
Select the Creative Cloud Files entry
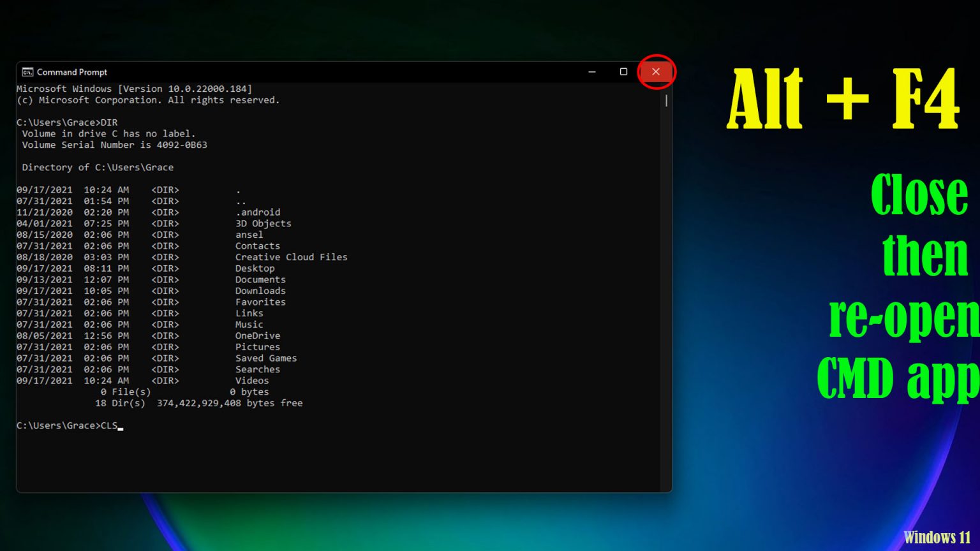pyautogui.click(x=292, y=257)
